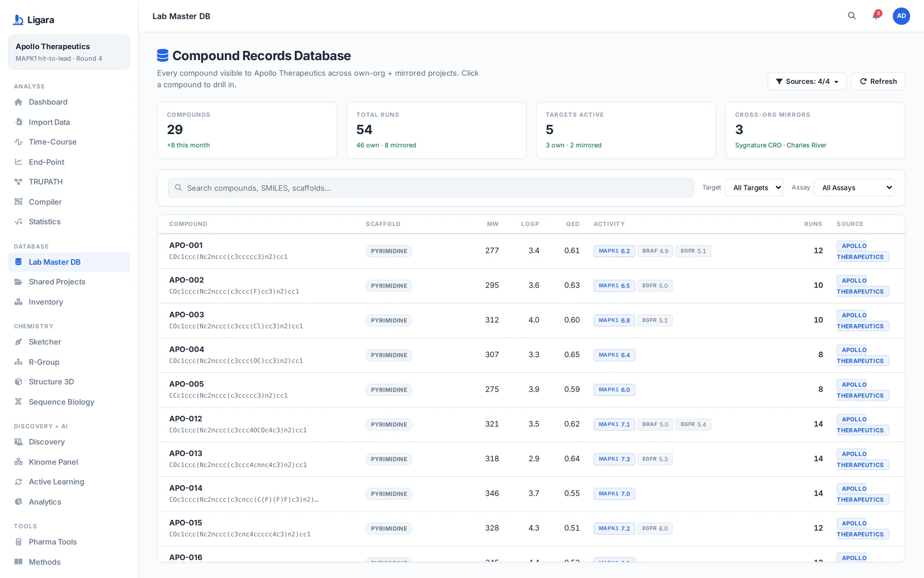Click the Compiler icon
Viewport: 924px width, 578px height.
click(18, 202)
